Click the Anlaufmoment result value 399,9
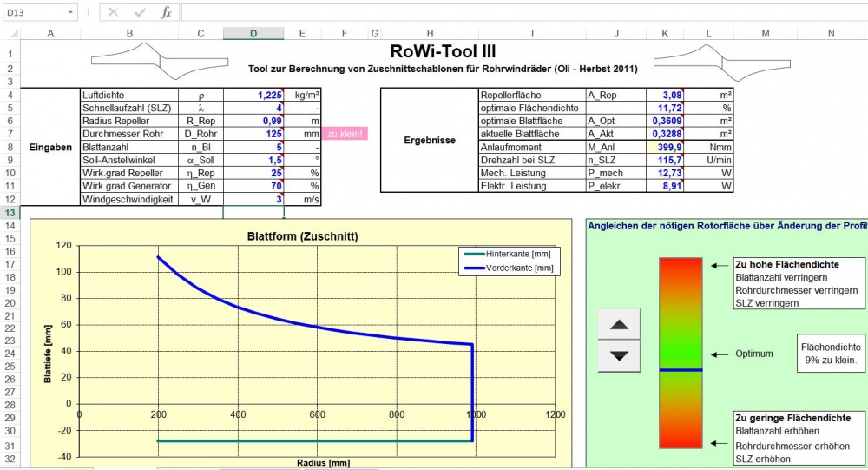The height and width of the screenshot is (470, 868). coord(666,147)
